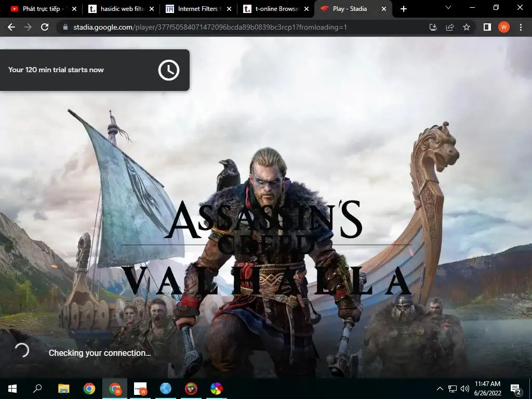Image resolution: width=532 pixels, height=399 pixels.
Task: Close the hasidic web filter tab
Action: (152, 9)
